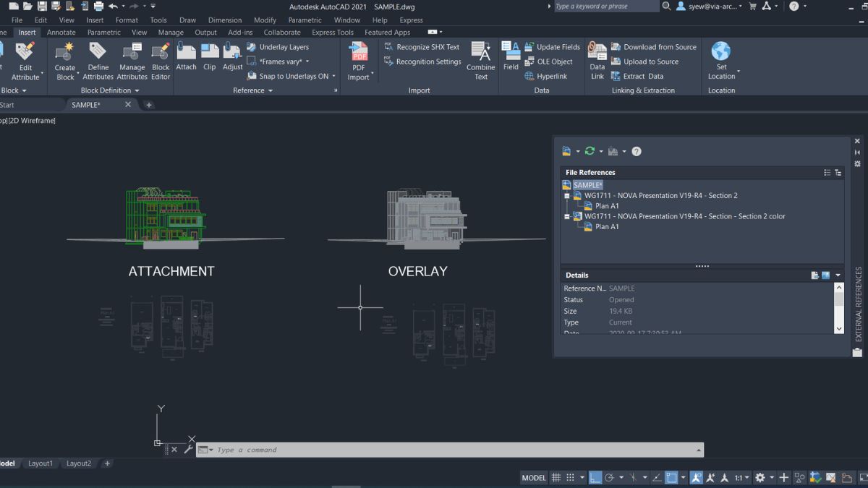Select SAMPLE* in File References tree
The image size is (868, 488).
click(587, 186)
